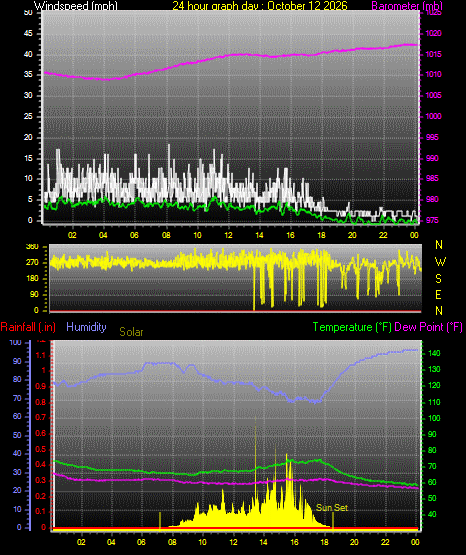Select the sunrise marker line near hour 07
Screen dimensions: 466x555
160,521
